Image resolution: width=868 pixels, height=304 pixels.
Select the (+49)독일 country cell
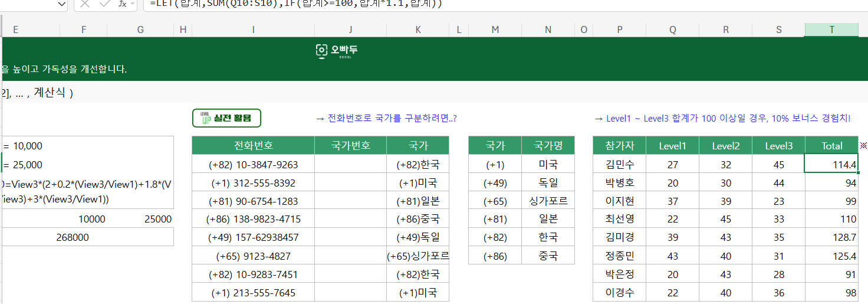point(418,238)
